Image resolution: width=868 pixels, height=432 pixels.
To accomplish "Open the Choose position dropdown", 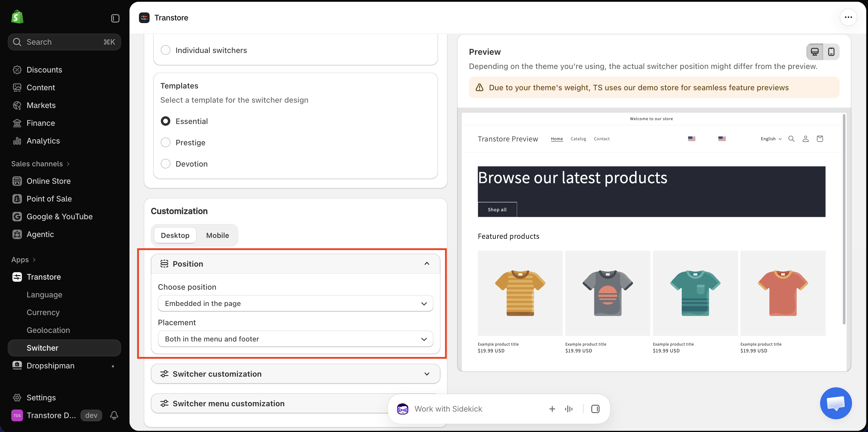I will tap(295, 303).
